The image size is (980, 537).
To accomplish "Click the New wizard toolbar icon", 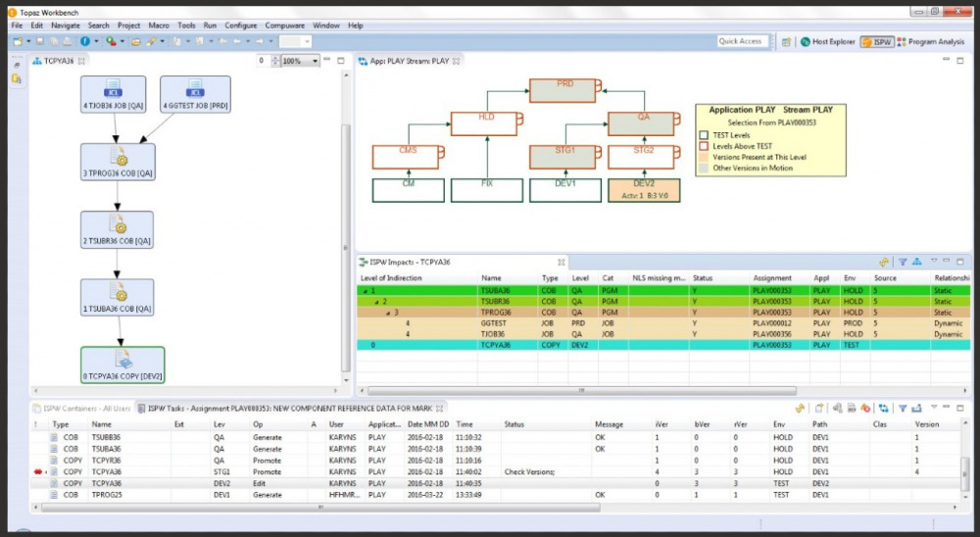I will click(x=17, y=41).
